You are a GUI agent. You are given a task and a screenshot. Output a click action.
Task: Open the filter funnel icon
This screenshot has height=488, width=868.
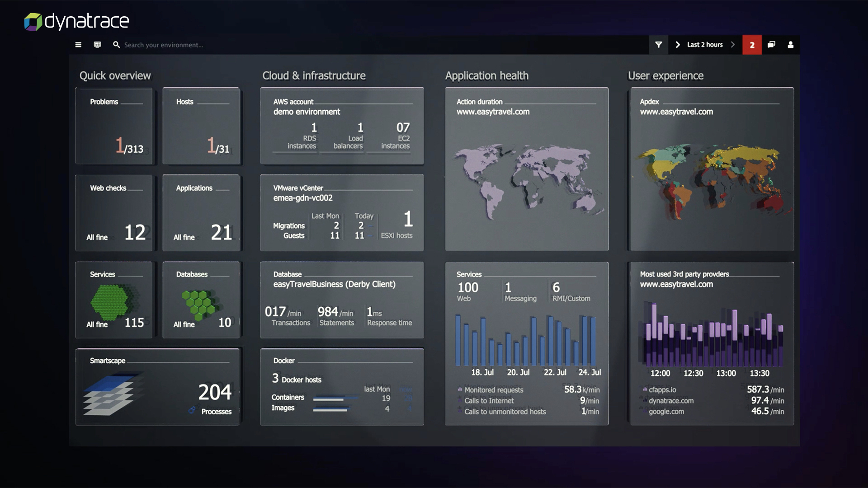[659, 45]
